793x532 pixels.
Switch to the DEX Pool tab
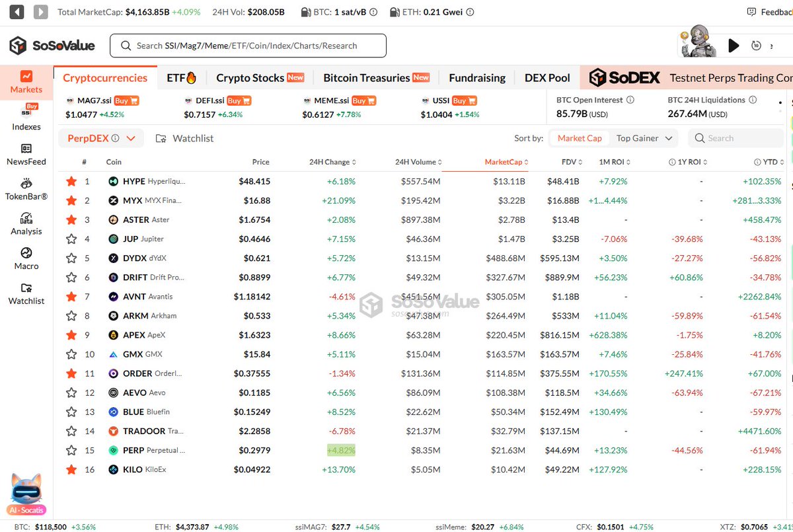[547, 77]
